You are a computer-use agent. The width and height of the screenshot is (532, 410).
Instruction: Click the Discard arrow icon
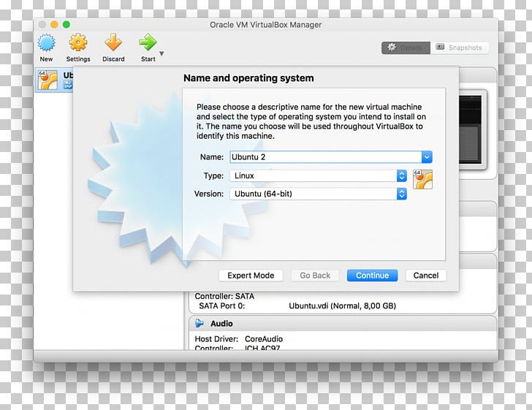(x=113, y=42)
